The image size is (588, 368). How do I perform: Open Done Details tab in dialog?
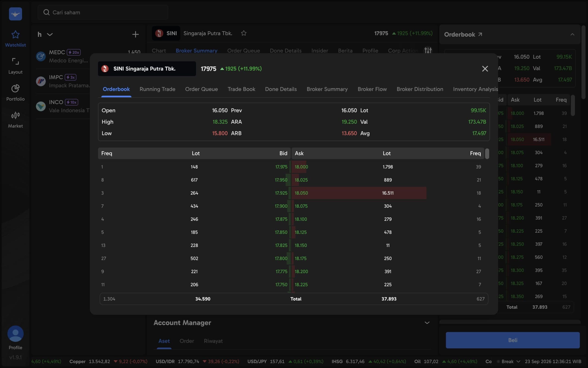point(281,89)
